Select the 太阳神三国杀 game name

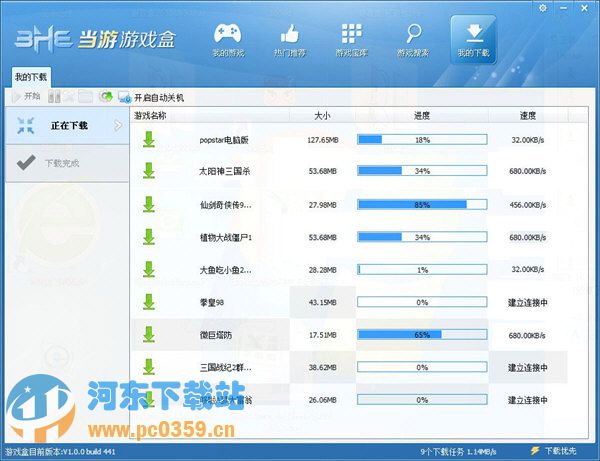[225, 171]
